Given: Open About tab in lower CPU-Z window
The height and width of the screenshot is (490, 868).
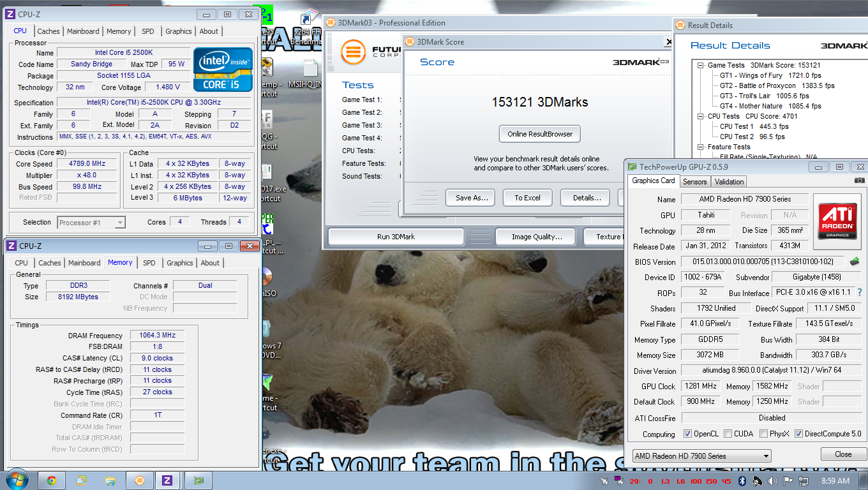Looking at the screenshot, I should [210, 263].
